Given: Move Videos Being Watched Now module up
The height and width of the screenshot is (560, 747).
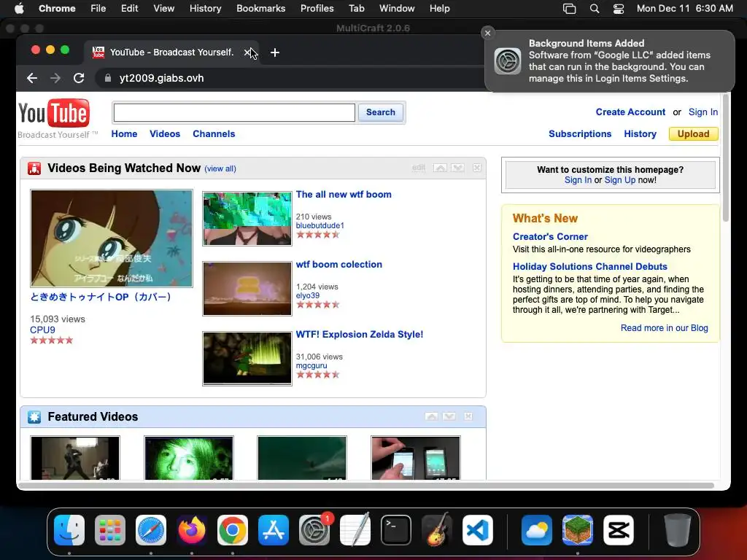Looking at the screenshot, I should (x=440, y=168).
